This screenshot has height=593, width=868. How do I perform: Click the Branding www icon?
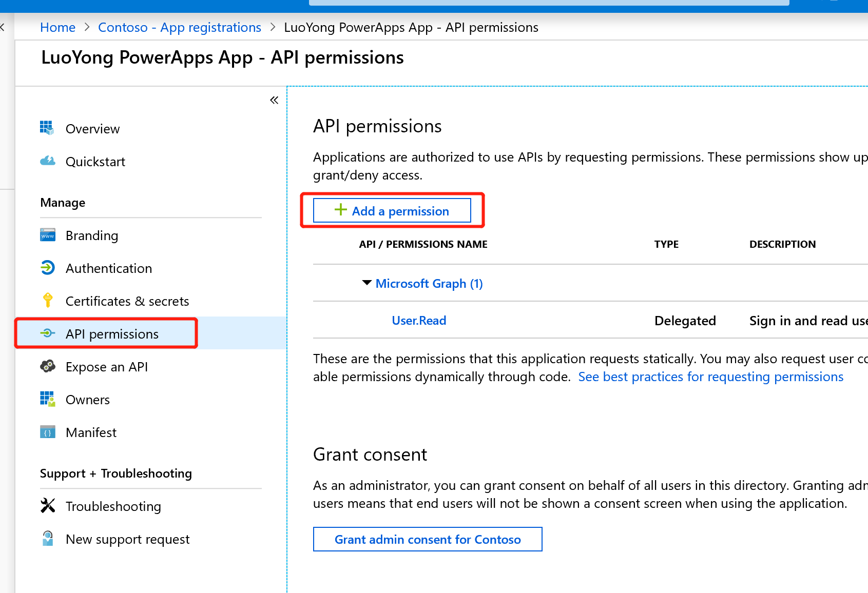48,235
